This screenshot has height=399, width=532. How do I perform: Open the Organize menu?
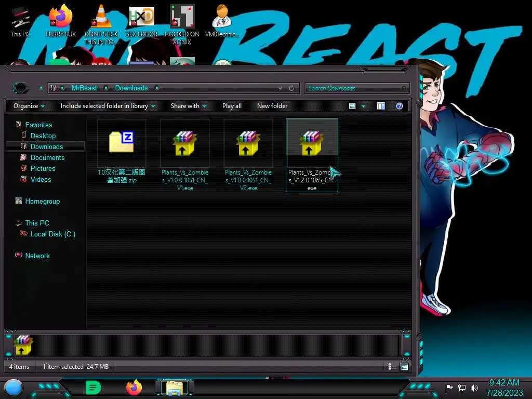coord(29,106)
